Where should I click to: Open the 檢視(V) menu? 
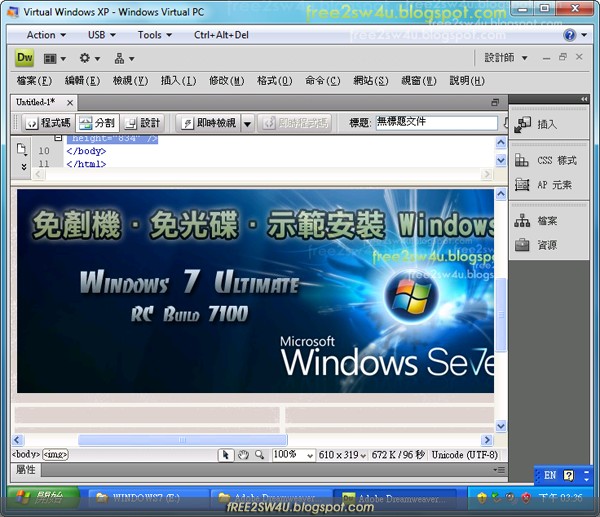point(130,81)
